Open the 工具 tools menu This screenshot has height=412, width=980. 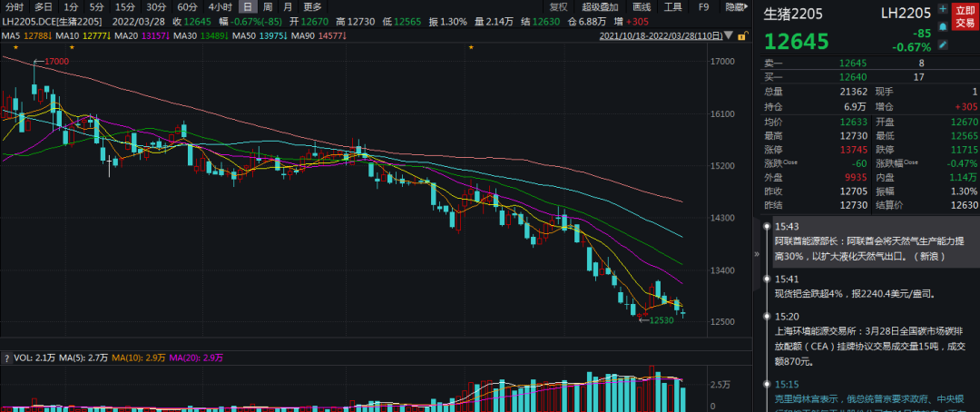pyautogui.click(x=672, y=7)
